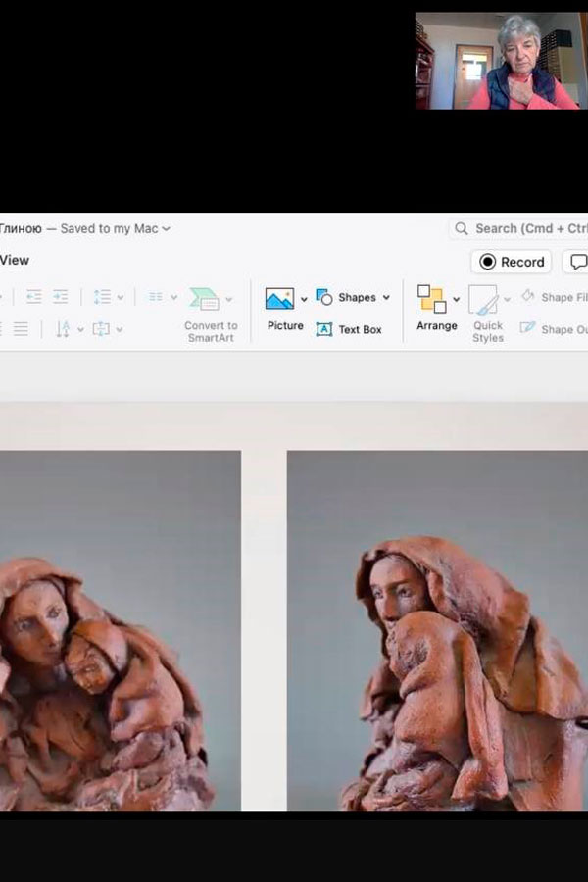Insert a Text Box
This screenshot has width=588, height=882.
(349, 329)
